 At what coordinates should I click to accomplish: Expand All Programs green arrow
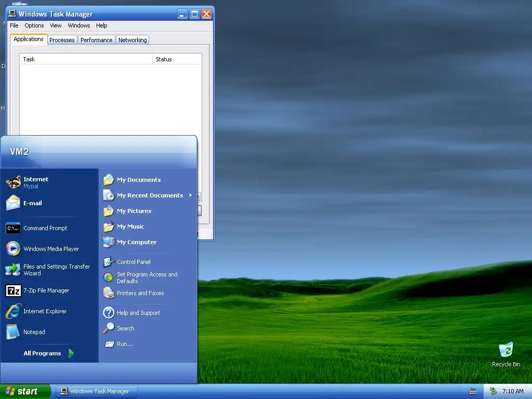tap(71, 353)
